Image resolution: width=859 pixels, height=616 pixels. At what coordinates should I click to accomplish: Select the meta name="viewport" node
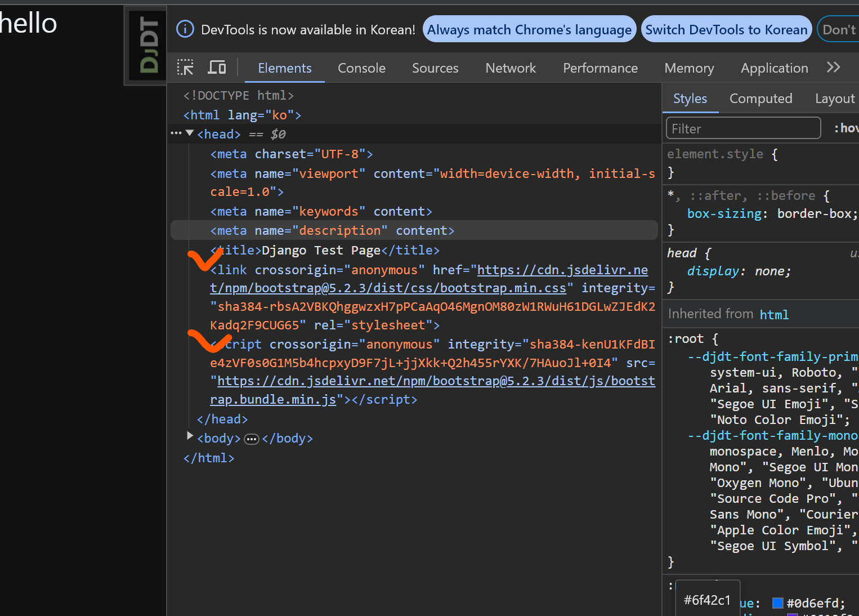(x=432, y=182)
